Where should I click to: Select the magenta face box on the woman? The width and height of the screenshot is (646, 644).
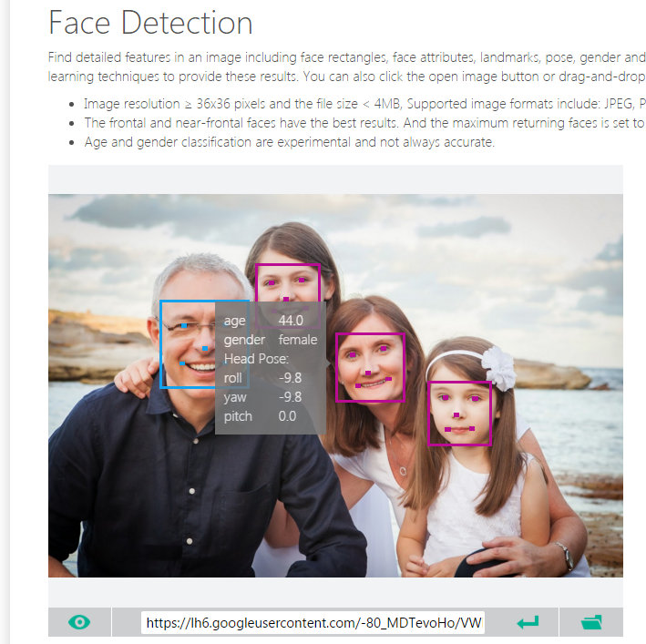(370, 367)
